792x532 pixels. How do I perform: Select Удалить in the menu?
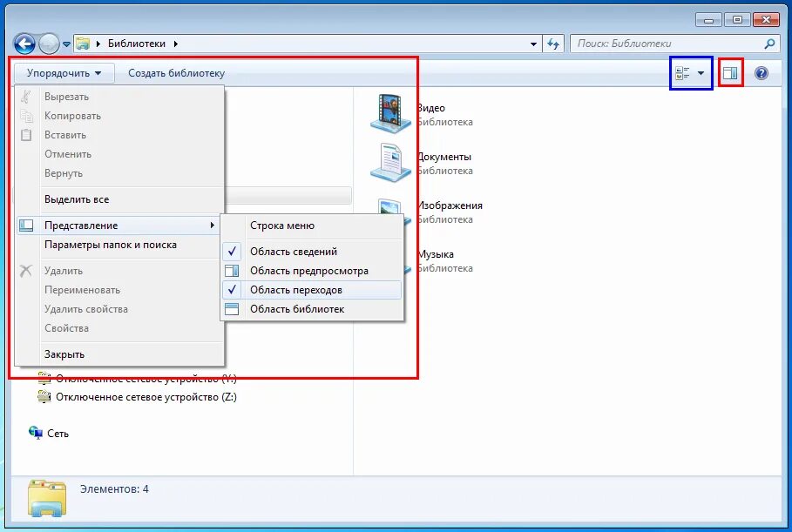pyautogui.click(x=119, y=271)
